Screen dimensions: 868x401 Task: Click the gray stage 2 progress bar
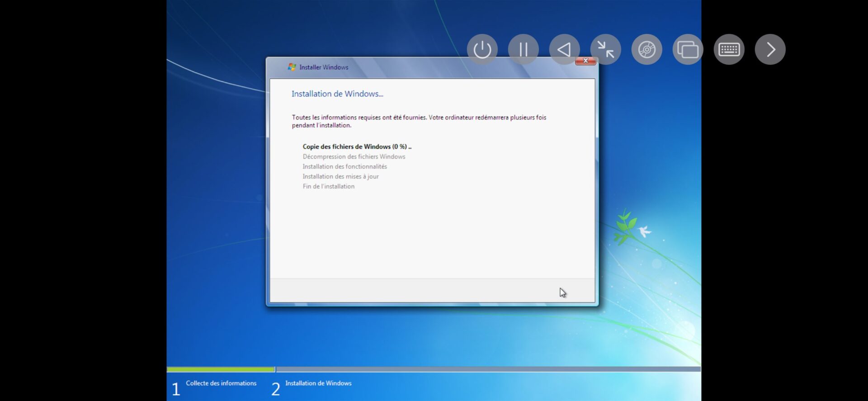pos(489,369)
